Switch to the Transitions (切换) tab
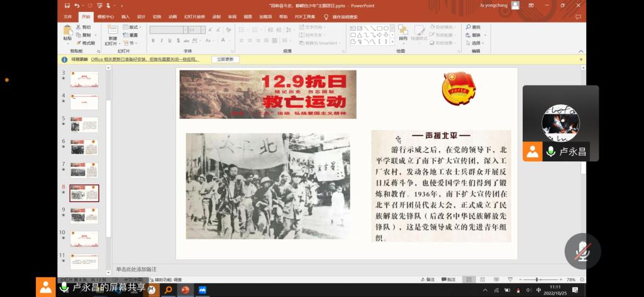The width and height of the screenshot is (644, 297). point(157,17)
